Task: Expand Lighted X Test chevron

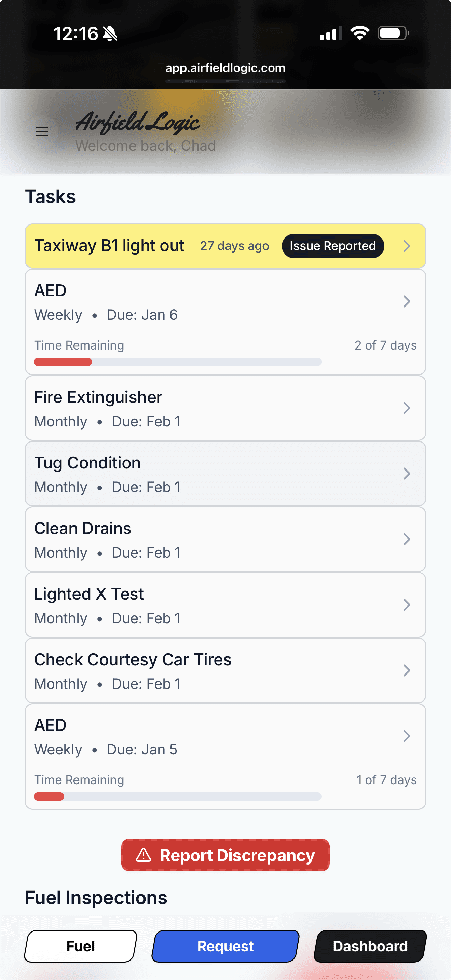Action: click(x=407, y=605)
